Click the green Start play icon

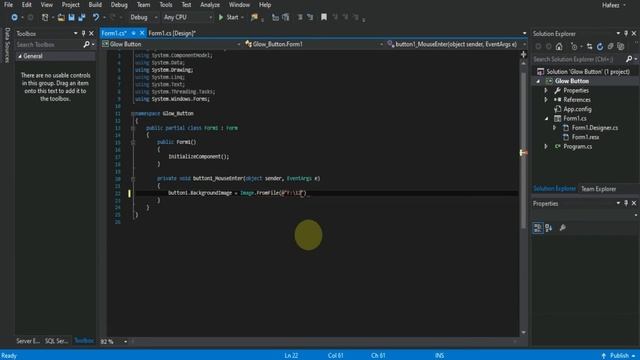[221, 17]
